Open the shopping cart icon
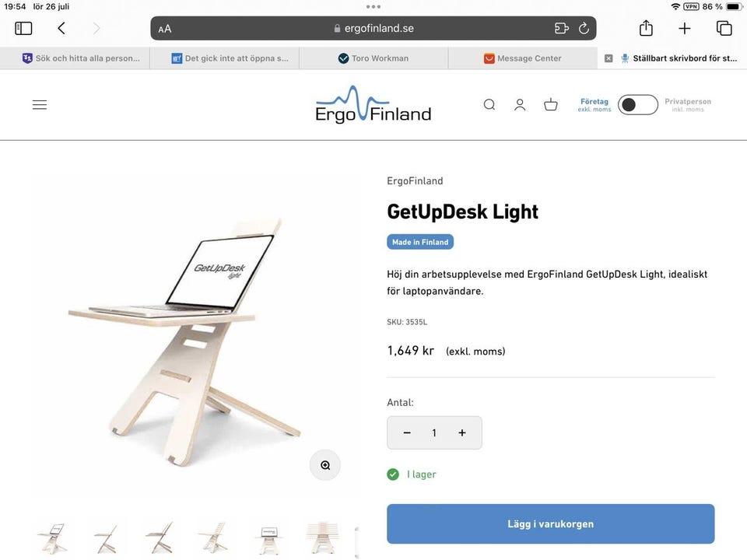Screen dimensions: 747x560 (551, 104)
